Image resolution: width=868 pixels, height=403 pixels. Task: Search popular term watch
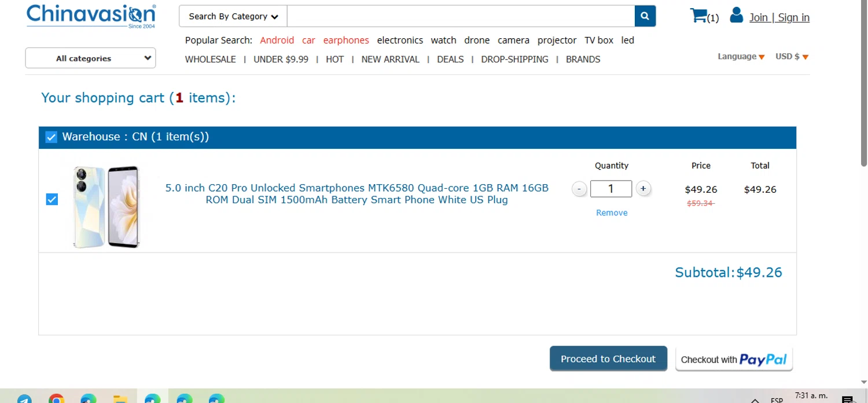[x=444, y=40]
